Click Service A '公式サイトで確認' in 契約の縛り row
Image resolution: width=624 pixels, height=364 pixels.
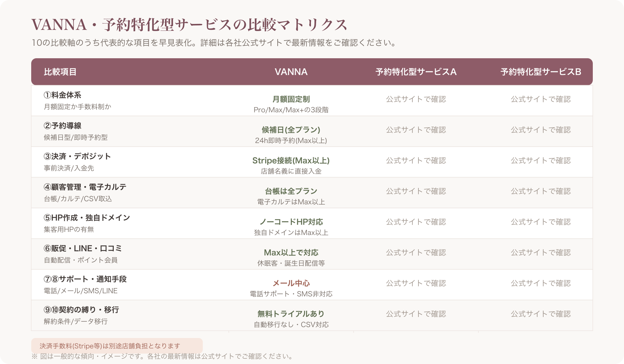pyautogui.click(x=416, y=314)
